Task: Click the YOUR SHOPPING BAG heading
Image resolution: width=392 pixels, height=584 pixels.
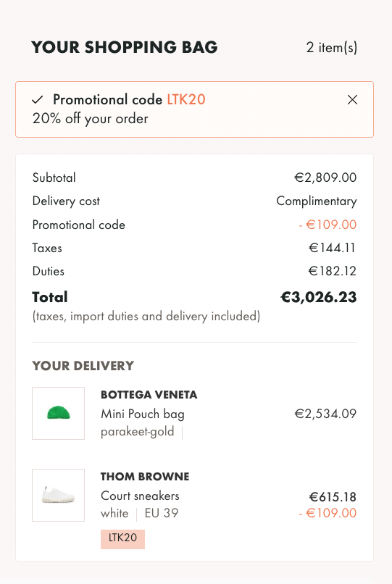Action: click(125, 47)
